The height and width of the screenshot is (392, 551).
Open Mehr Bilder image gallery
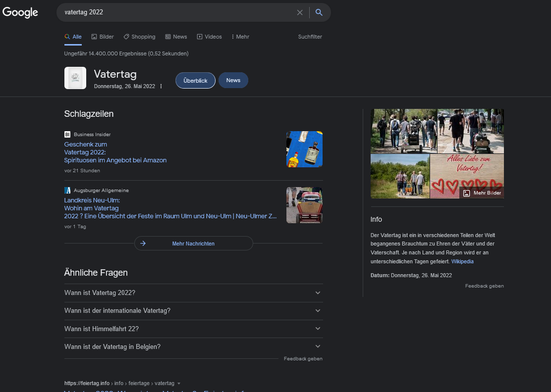(482, 193)
